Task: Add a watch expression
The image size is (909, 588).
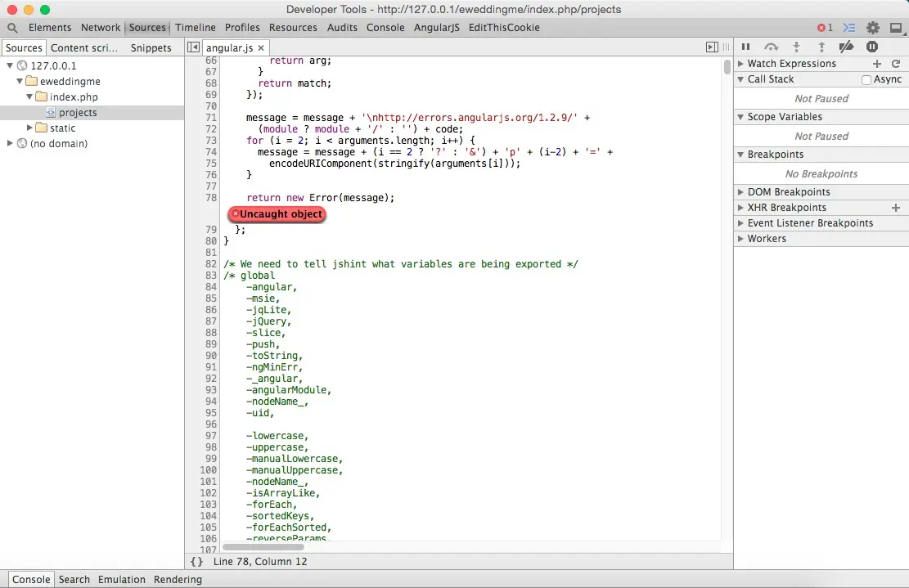Action: (x=876, y=64)
